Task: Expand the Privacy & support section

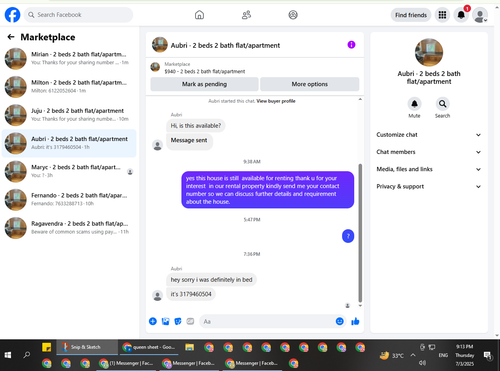Action: 429,187
